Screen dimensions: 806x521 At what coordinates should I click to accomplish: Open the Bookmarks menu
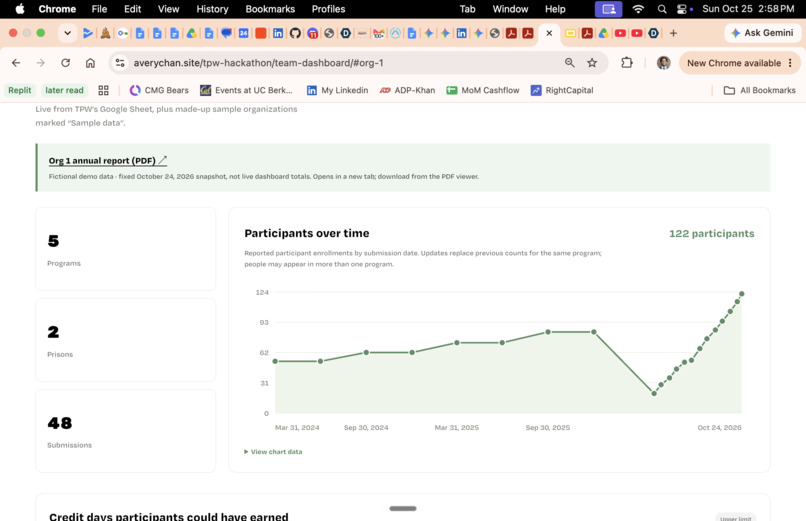tap(270, 9)
